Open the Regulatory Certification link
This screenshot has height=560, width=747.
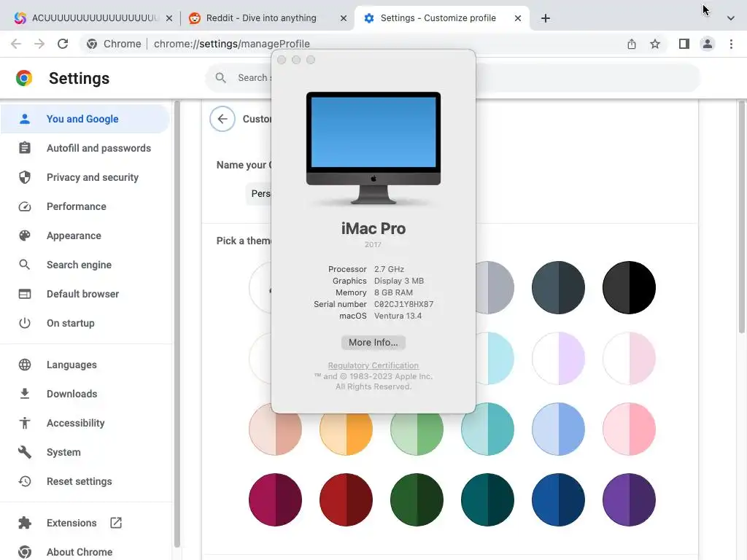[373, 365]
